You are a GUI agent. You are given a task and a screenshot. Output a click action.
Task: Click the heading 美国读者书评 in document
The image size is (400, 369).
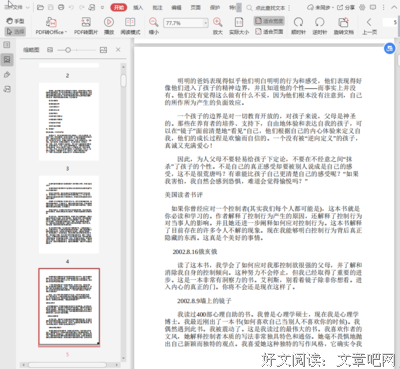pos(184,195)
